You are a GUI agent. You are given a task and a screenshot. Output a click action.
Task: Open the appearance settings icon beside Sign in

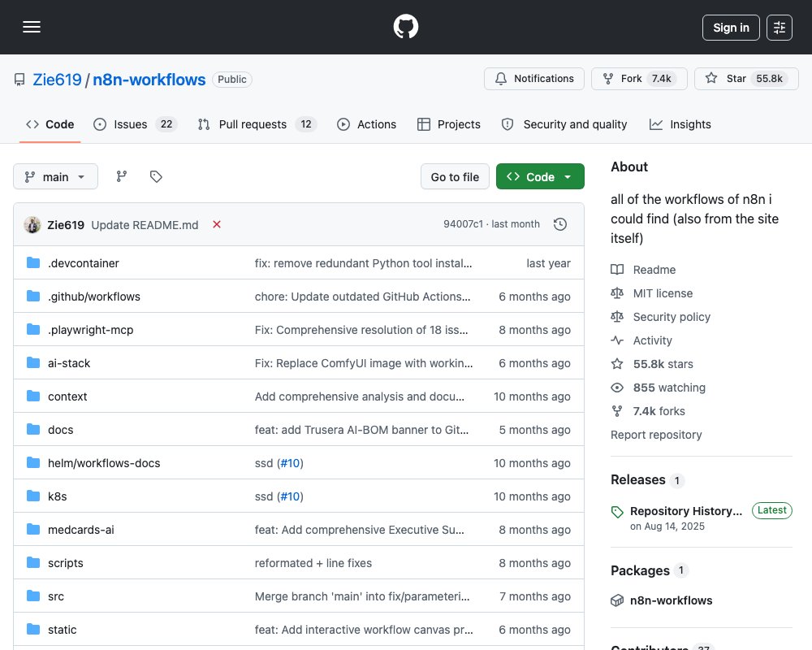[780, 28]
